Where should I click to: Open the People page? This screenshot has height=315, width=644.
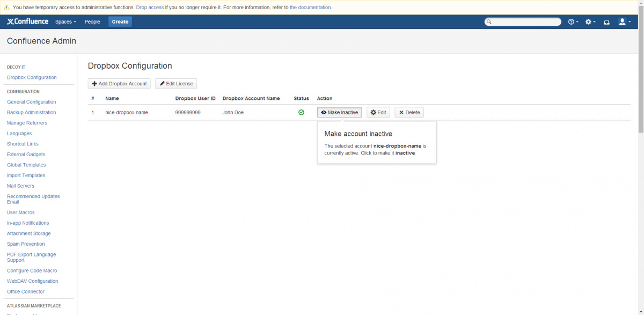[92, 22]
